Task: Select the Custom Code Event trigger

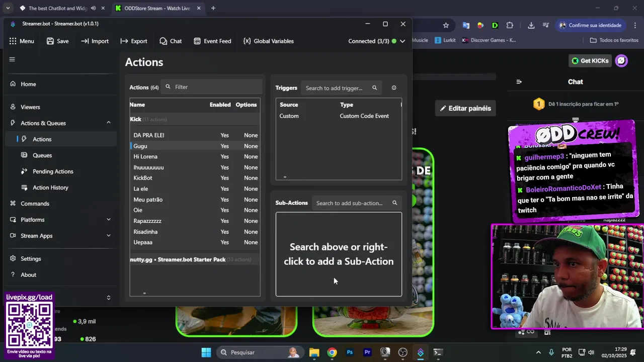Action: tap(339, 116)
